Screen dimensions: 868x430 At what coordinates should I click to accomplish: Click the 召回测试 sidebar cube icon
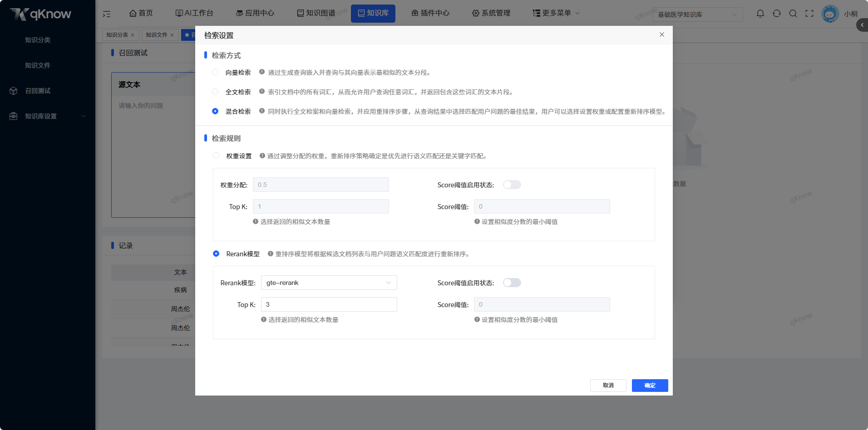coord(14,91)
